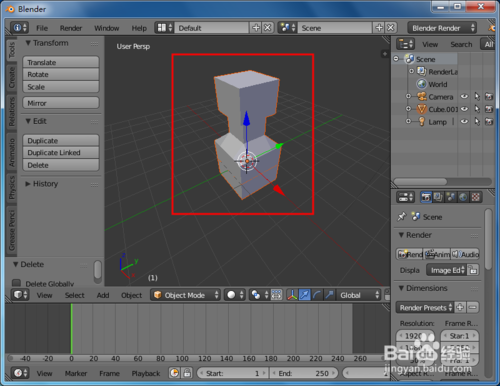
Task: Toggle the 3D manipulator widget button
Action: coord(292,295)
